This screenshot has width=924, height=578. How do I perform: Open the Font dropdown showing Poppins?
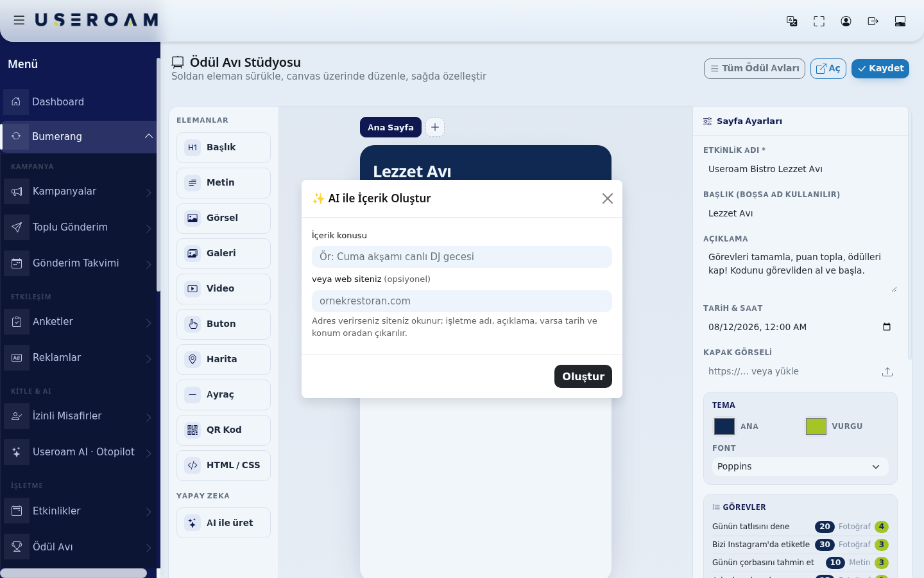pyautogui.click(x=800, y=466)
